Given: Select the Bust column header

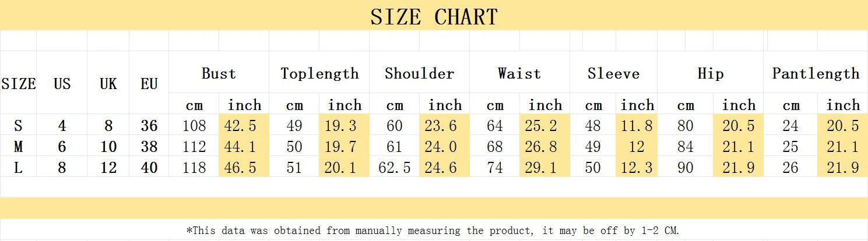Looking at the screenshot, I should click(219, 74).
